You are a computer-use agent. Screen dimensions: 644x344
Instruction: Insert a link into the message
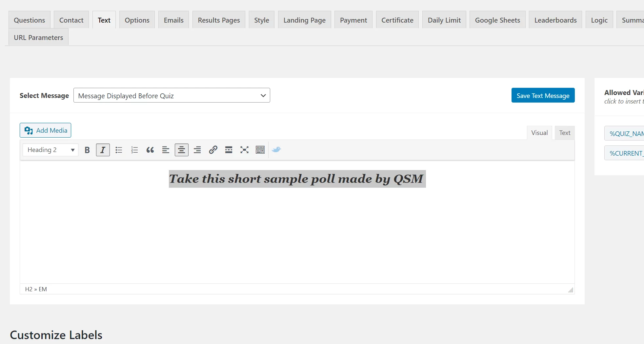click(213, 150)
